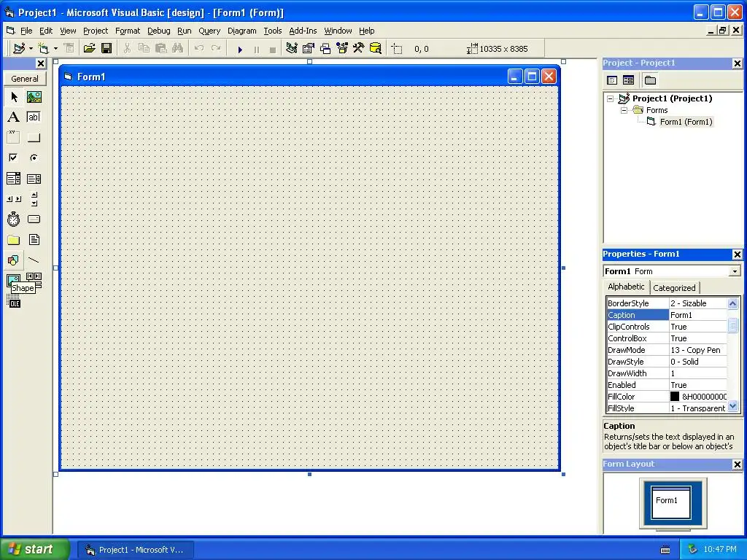Select the CommandButton control tool
This screenshot has height=560, width=747.
34,138
